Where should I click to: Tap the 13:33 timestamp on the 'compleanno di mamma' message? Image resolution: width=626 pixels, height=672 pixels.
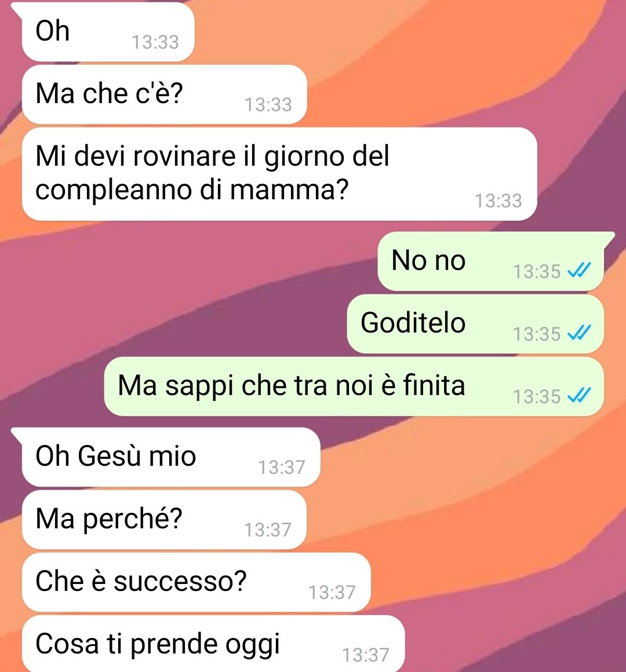[x=498, y=201]
